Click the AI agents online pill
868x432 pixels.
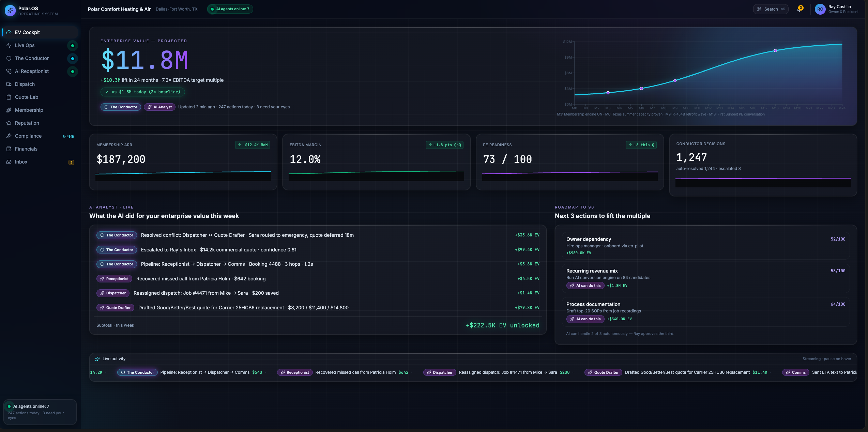(x=230, y=9)
